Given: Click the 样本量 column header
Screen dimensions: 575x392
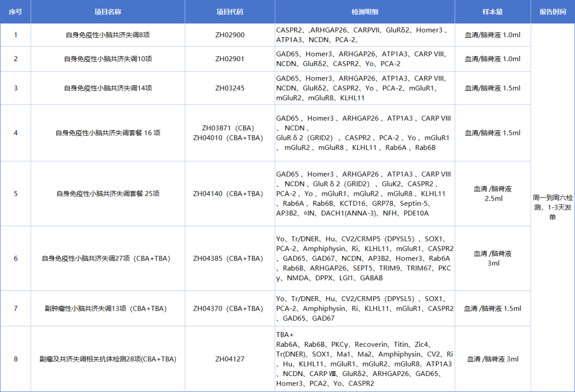Looking at the screenshot, I should pyautogui.click(x=492, y=11).
